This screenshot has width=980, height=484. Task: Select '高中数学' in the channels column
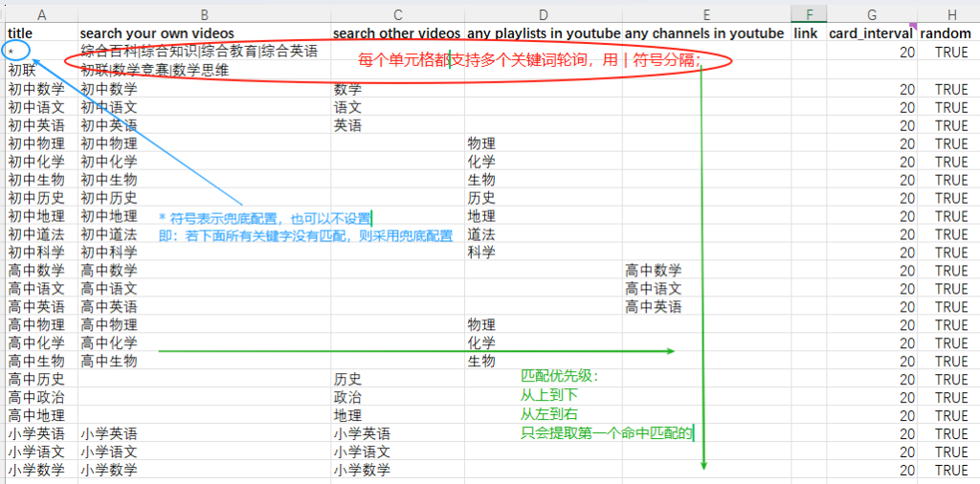tap(706, 271)
